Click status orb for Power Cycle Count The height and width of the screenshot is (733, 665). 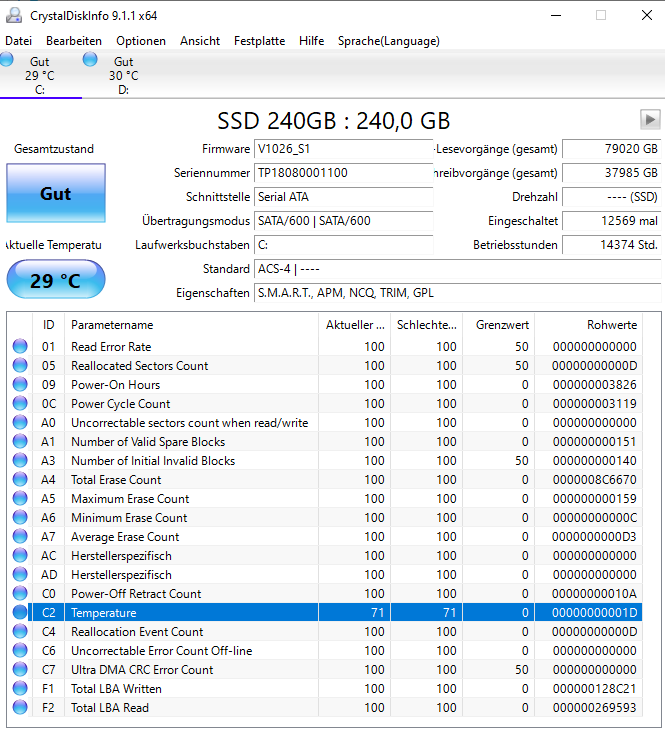20,403
